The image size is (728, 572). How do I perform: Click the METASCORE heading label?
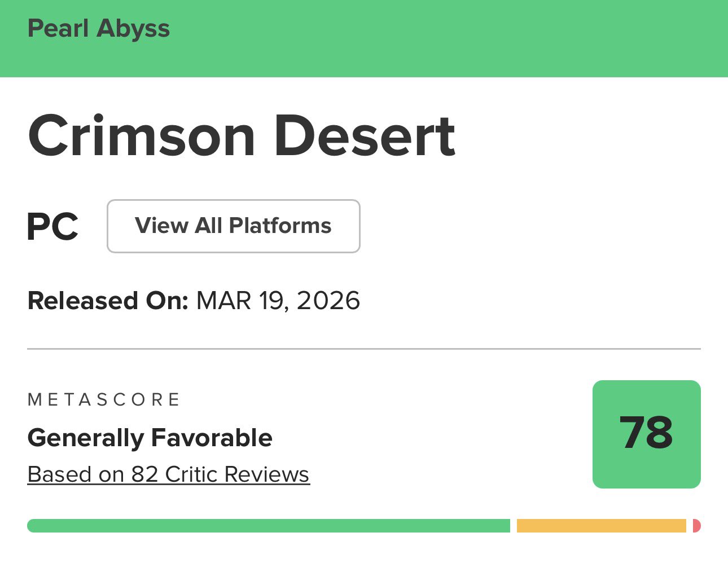point(104,400)
